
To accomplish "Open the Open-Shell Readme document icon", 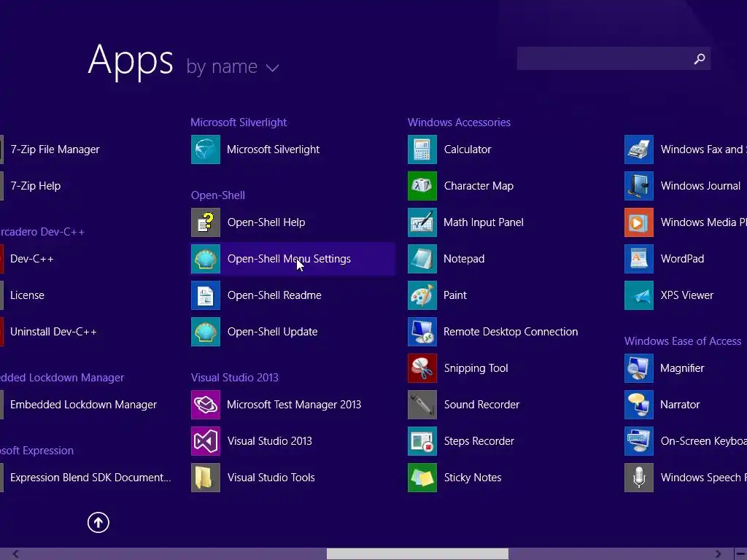I will 206,295.
